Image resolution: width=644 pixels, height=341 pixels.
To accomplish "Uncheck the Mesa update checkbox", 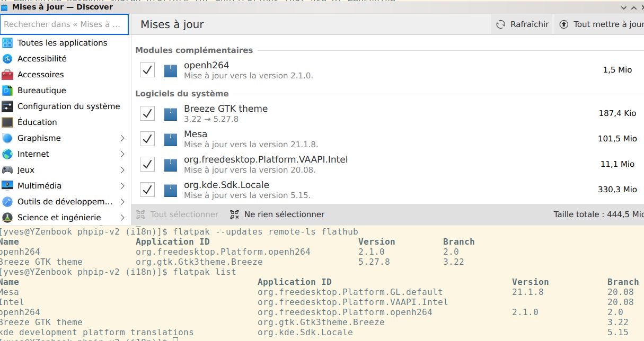I will click(147, 139).
